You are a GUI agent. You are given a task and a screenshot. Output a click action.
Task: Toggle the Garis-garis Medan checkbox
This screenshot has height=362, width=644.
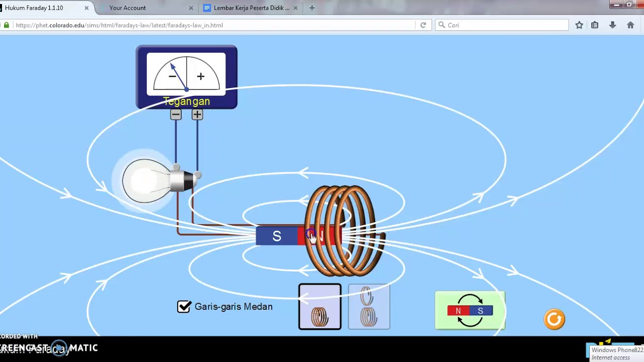[x=184, y=306]
